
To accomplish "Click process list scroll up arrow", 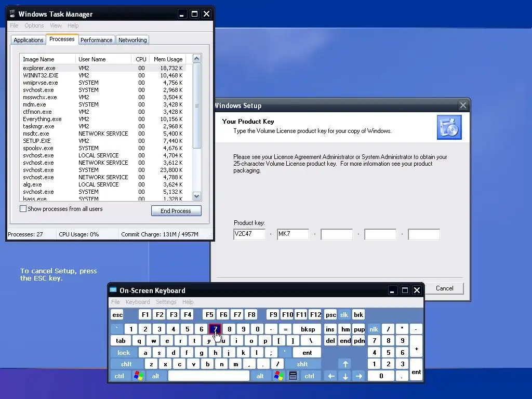I will 197,59.
